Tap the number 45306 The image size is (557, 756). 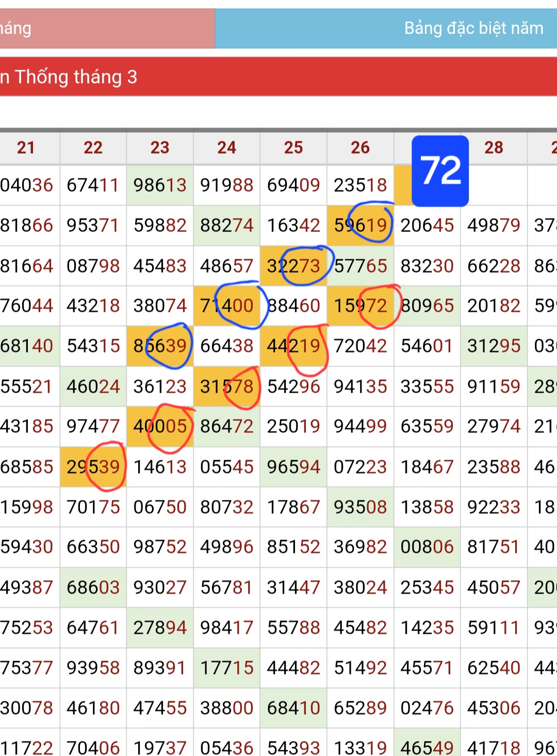point(494,708)
